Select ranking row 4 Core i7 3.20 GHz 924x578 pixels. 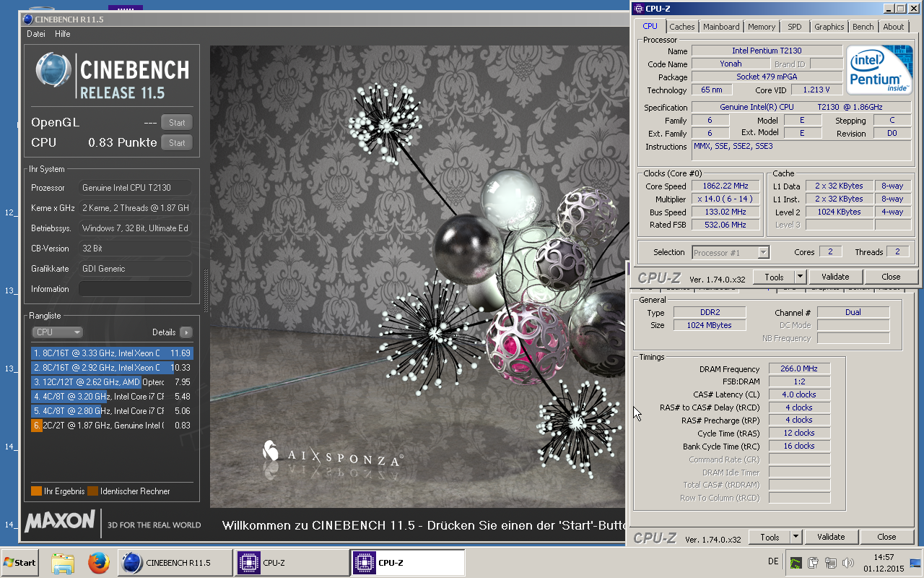(112, 397)
